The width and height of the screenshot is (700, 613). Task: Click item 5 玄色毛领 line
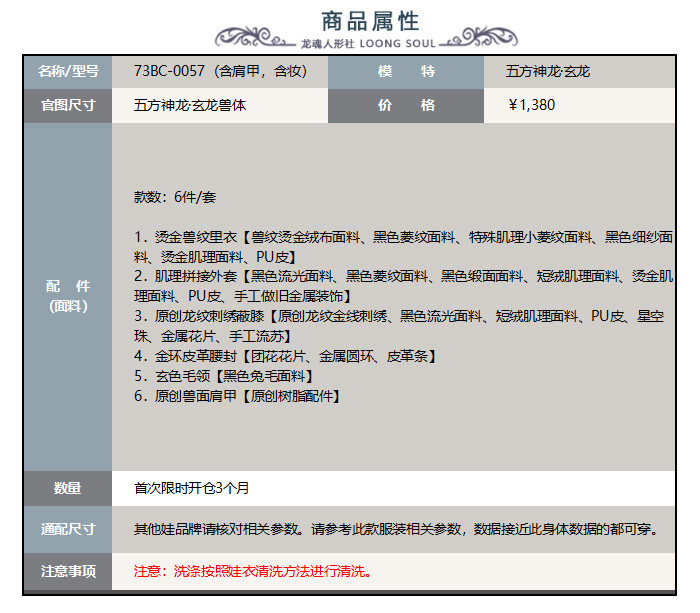click(223, 376)
